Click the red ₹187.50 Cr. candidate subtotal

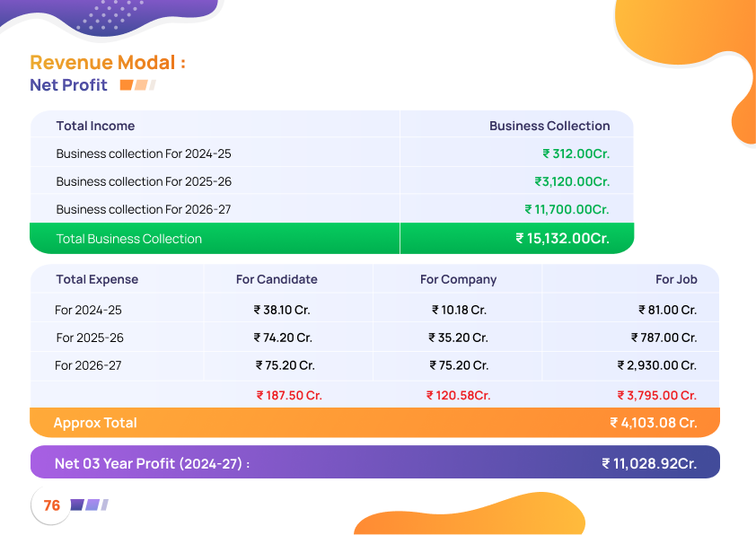tap(289, 395)
